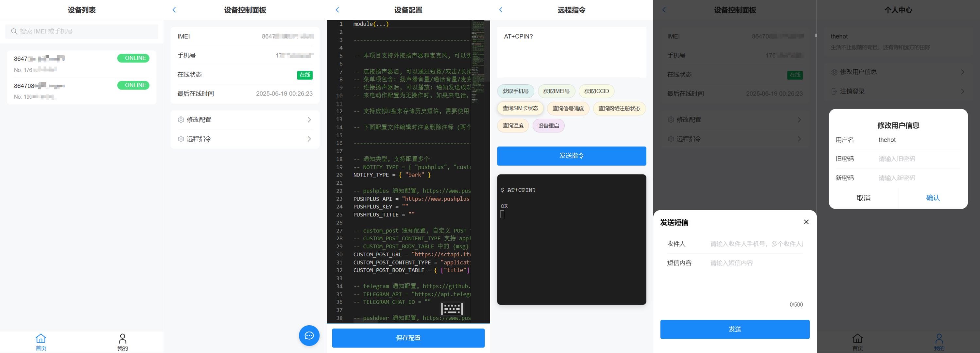Image resolution: width=980 pixels, height=353 pixels.
Task: Open first device starting with 8647
Action: pos(81,64)
